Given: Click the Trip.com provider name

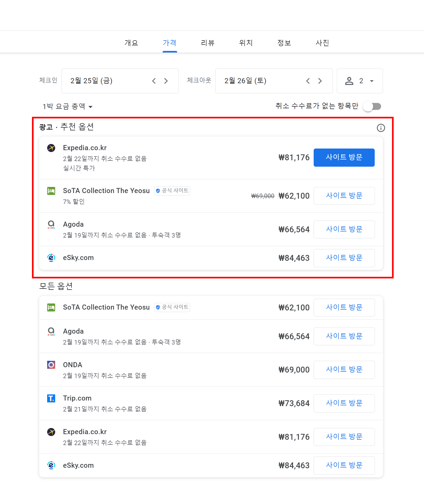Looking at the screenshot, I should point(77,398).
